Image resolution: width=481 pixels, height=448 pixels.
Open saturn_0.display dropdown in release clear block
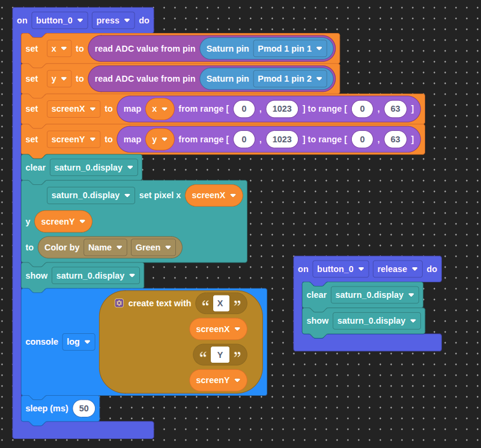coord(375,295)
